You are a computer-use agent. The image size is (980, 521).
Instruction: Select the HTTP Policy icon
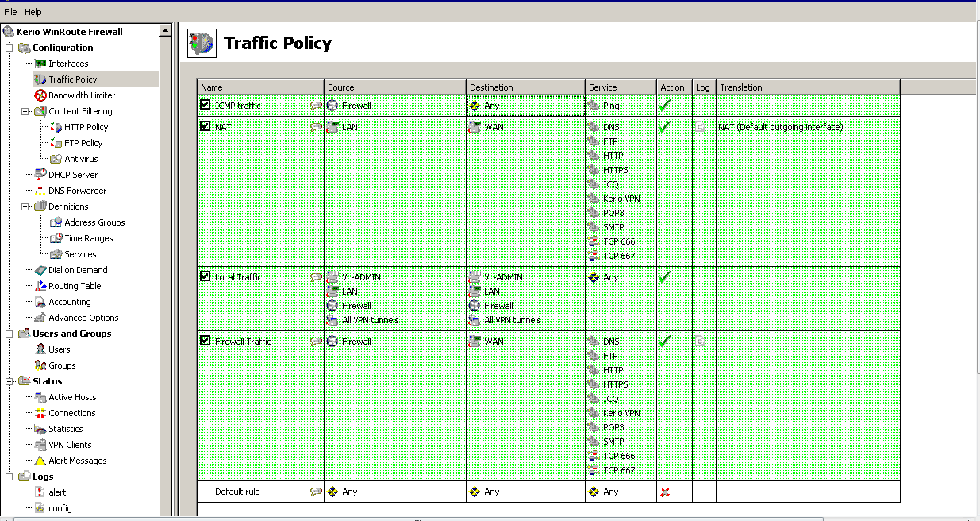(56, 127)
